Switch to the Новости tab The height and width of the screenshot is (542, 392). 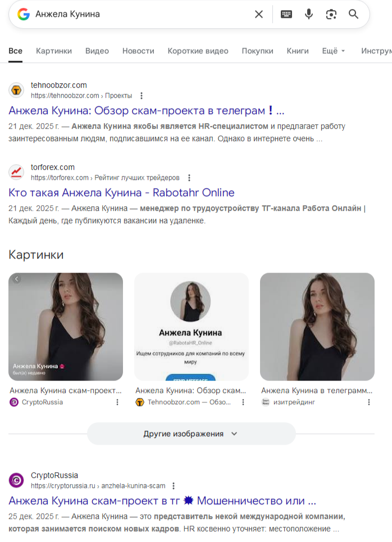138,51
